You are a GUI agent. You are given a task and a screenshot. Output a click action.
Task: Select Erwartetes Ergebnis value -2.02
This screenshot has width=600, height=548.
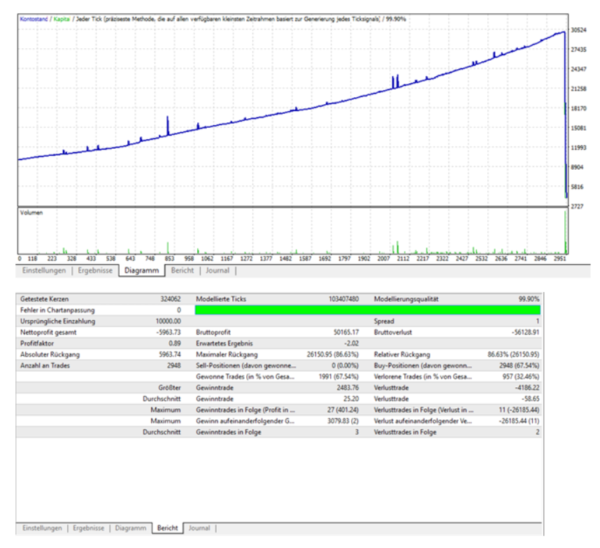point(351,343)
